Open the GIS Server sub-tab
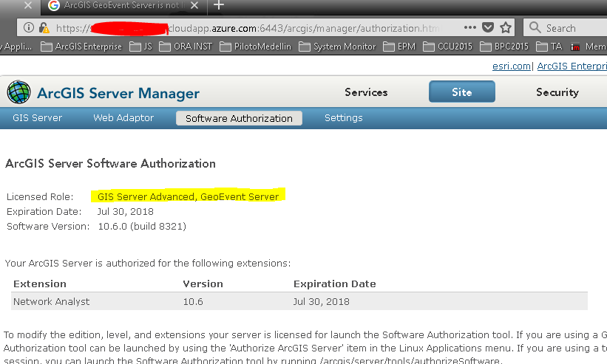The image size is (607, 364). (x=37, y=118)
